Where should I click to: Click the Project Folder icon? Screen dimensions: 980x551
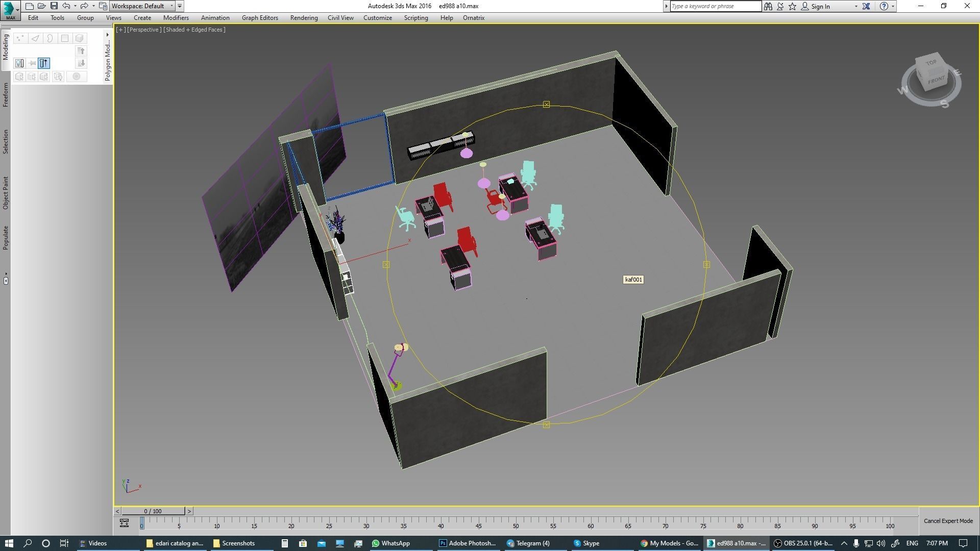pyautogui.click(x=103, y=6)
